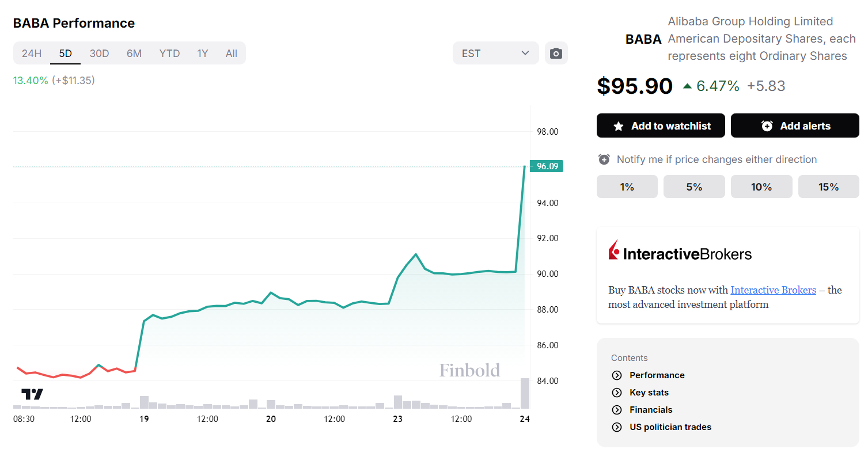Click the Contents heading in sidebar

click(x=630, y=358)
